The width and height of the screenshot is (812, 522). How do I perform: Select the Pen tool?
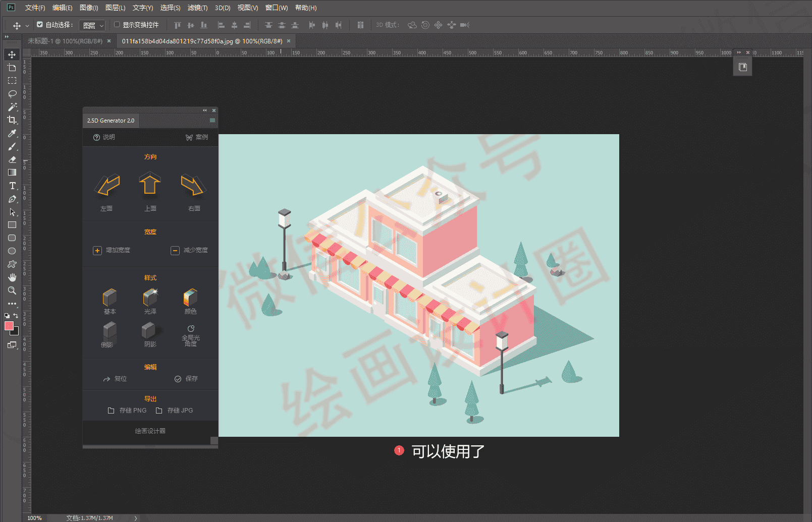click(x=12, y=199)
